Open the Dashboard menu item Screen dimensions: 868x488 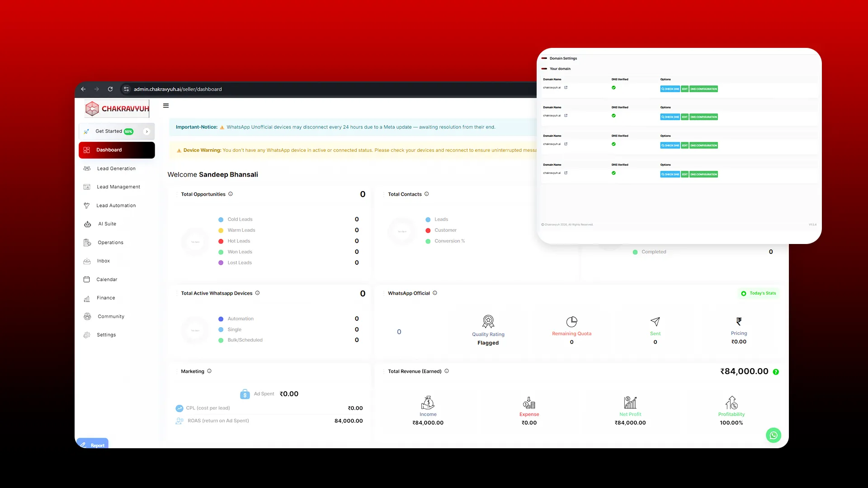pyautogui.click(x=117, y=150)
